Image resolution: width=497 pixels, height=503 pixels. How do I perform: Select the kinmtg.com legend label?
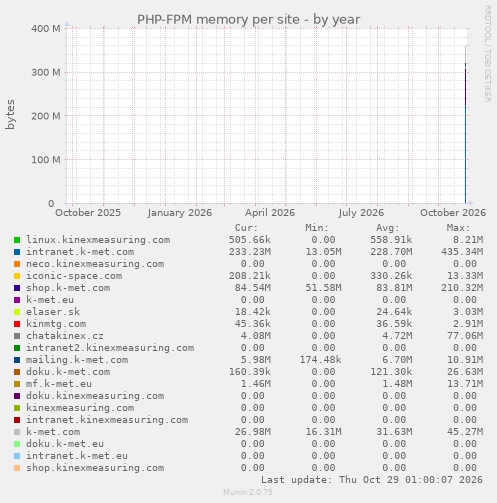click(56, 324)
